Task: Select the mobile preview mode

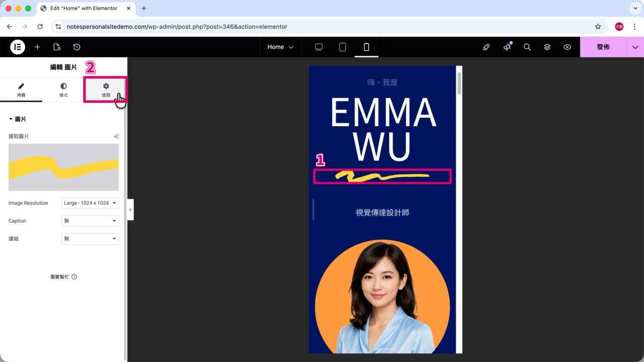Action: (366, 47)
